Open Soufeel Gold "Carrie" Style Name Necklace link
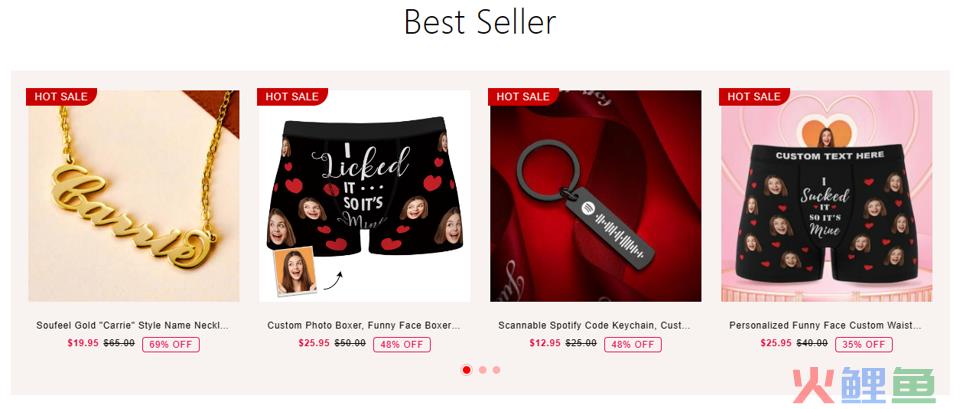The height and width of the screenshot is (409, 960). [132, 326]
